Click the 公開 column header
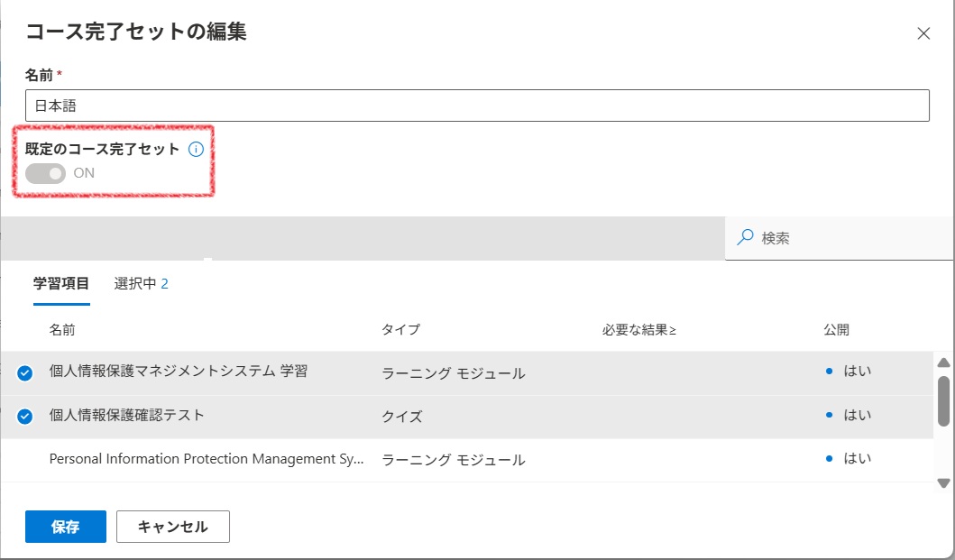955x560 pixels. click(836, 330)
